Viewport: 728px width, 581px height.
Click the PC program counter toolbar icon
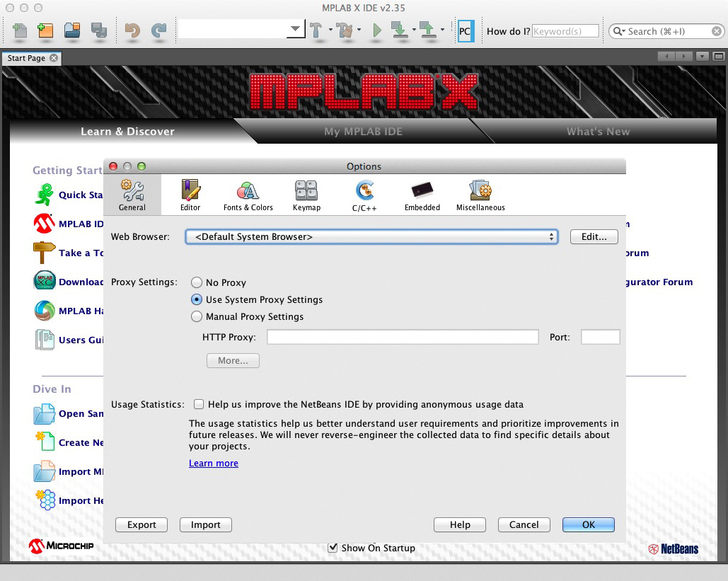(465, 31)
